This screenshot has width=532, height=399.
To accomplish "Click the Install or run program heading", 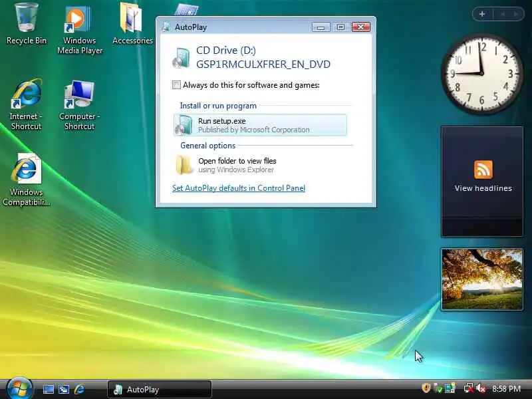I will (x=218, y=106).
